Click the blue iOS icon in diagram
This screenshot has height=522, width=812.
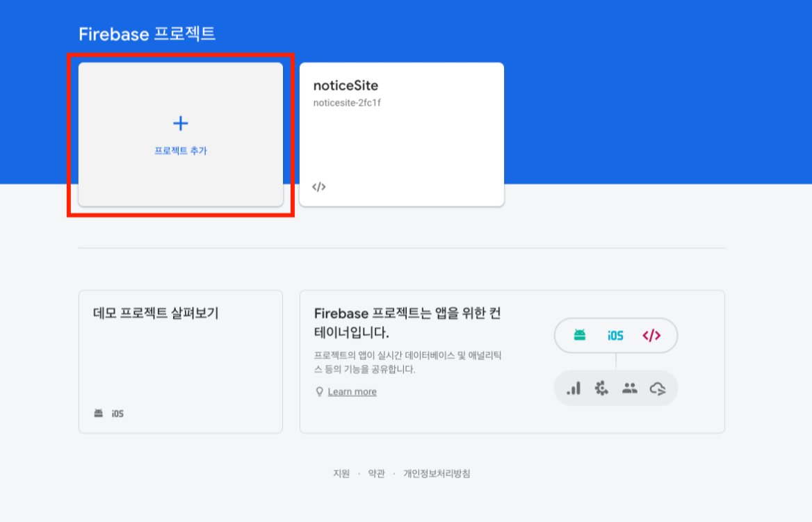[615, 336]
